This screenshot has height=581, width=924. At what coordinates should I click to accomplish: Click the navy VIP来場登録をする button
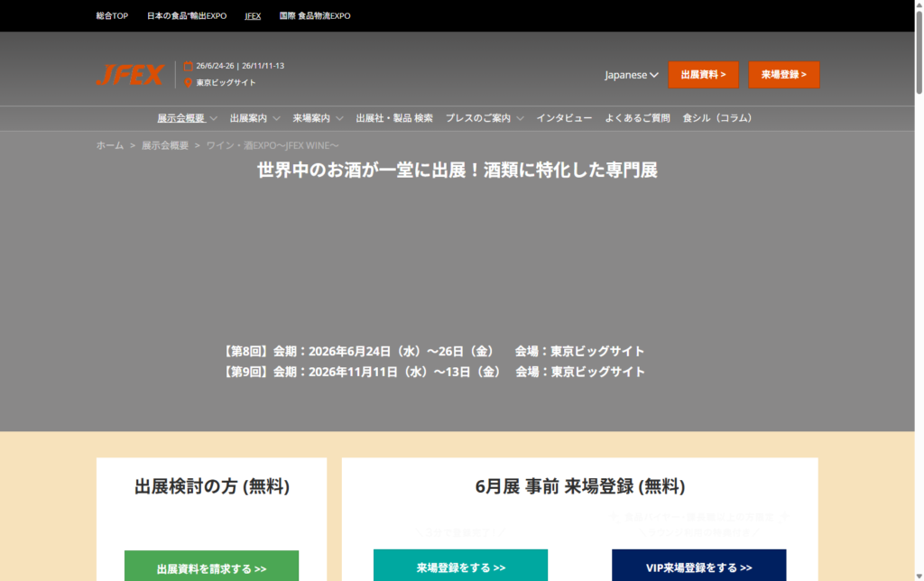click(698, 567)
